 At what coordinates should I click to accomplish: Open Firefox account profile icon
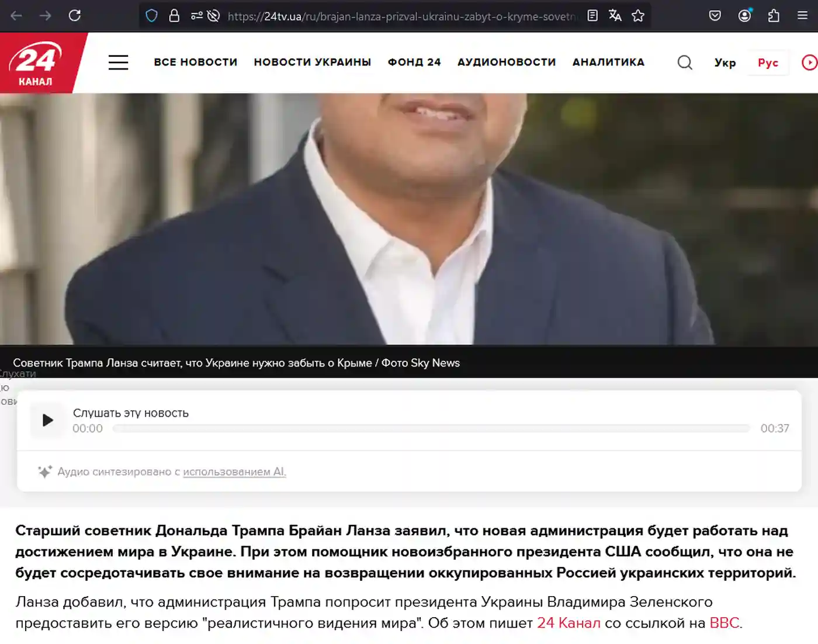tap(744, 16)
